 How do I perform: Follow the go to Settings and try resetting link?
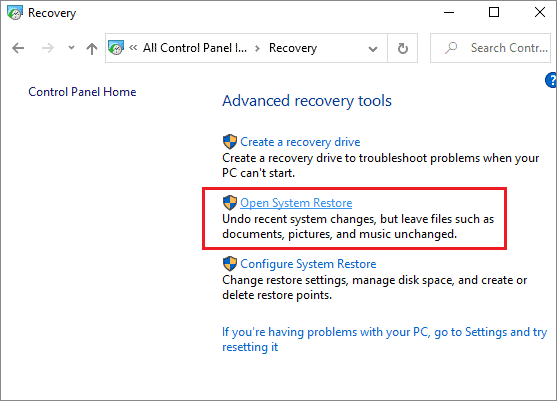click(x=384, y=339)
